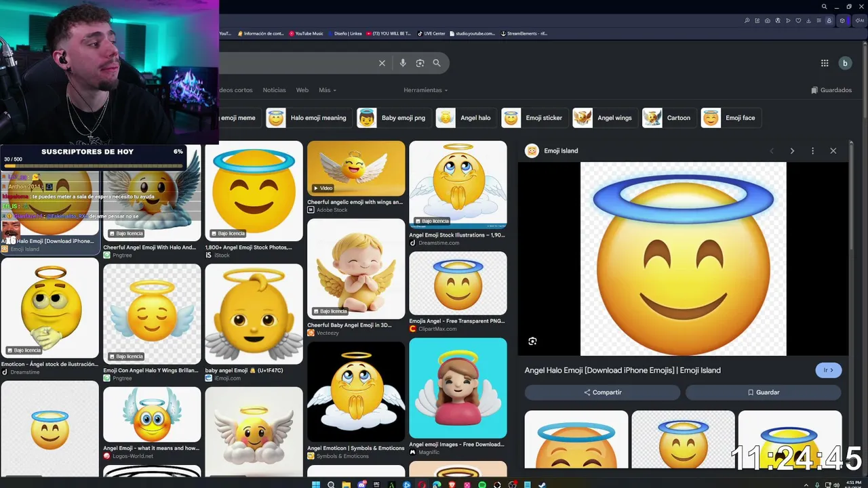Image resolution: width=868 pixels, height=488 pixels.
Task: Click the magnifier search icon in search box
Action: (x=437, y=63)
